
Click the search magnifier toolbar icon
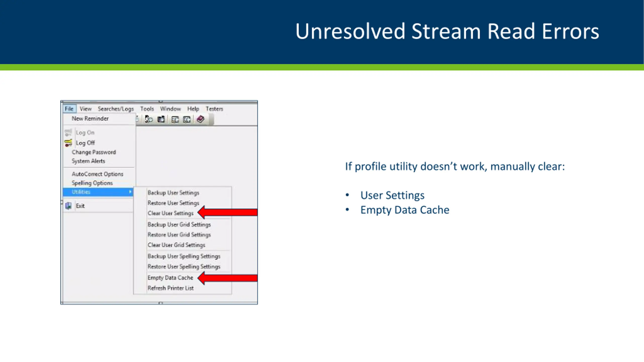click(149, 119)
